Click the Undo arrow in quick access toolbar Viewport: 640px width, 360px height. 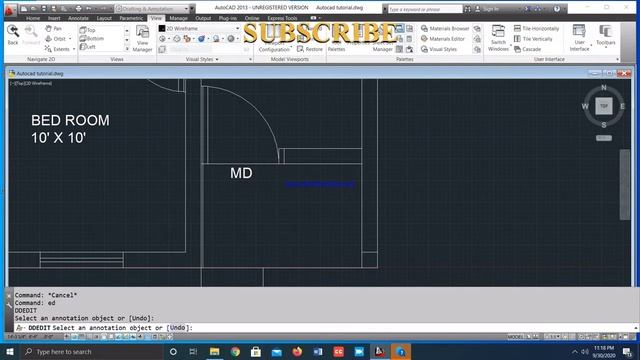[88, 9]
